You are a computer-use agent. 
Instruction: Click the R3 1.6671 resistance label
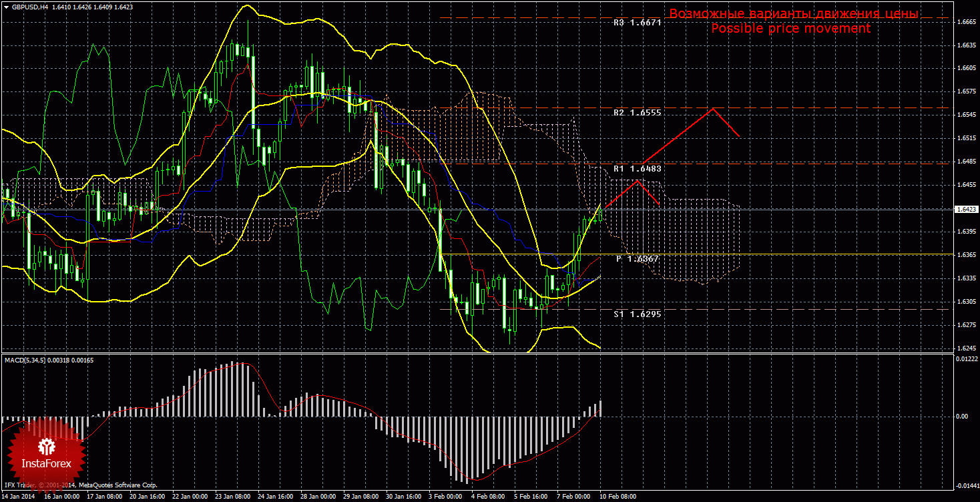click(x=638, y=22)
